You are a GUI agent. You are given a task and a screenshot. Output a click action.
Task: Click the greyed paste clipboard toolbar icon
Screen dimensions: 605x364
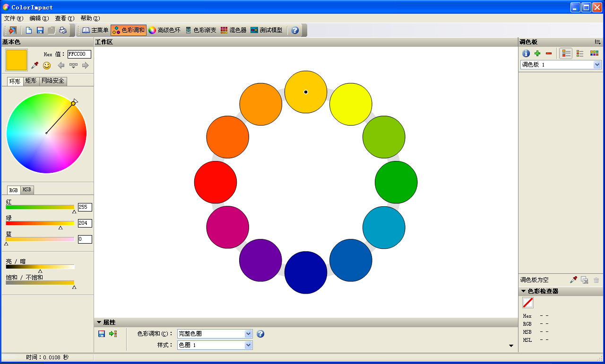coord(52,30)
